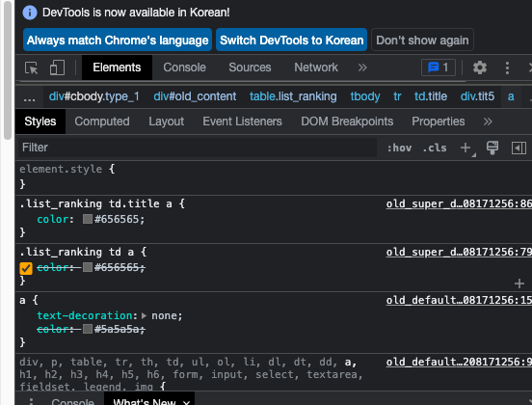Expand the text-decoration shorthand triangle
Image resolution: width=532 pixels, height=405 pixels.
coord(145,315)
